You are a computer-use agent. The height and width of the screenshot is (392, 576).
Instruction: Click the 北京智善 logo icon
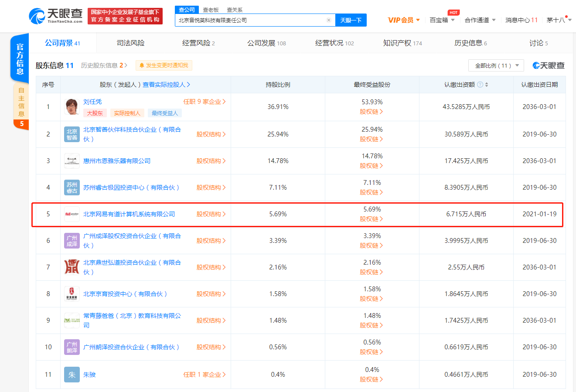pos(72,134)
